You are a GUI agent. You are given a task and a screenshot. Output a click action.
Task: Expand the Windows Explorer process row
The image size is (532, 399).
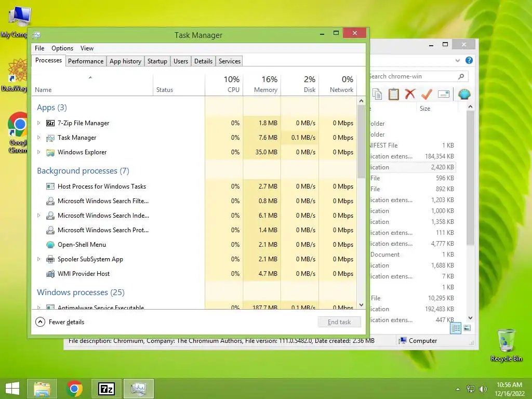tap(38, 152)
